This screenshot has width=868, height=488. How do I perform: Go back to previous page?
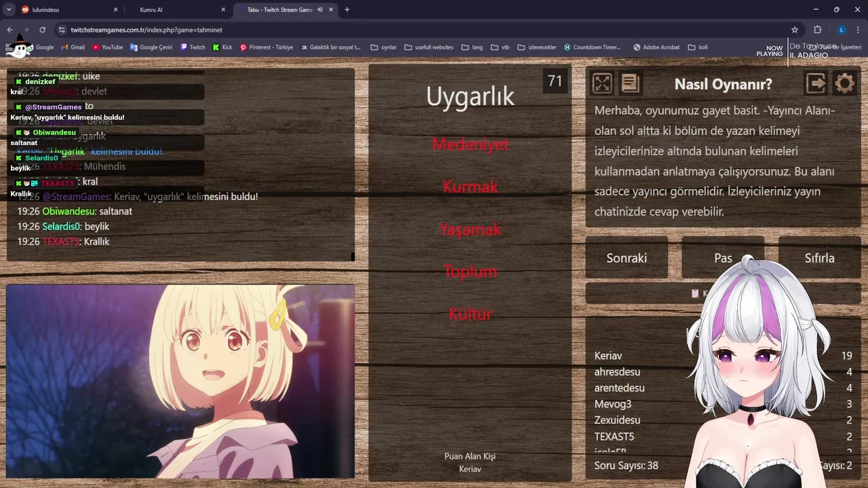tap(9, 30)
